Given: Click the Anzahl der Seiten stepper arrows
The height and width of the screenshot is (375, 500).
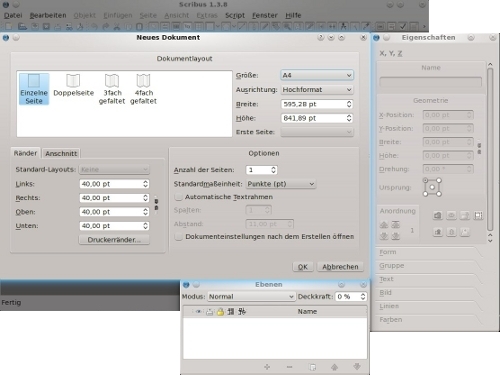Looking at the screenshot, I should [x=273, y=170].
